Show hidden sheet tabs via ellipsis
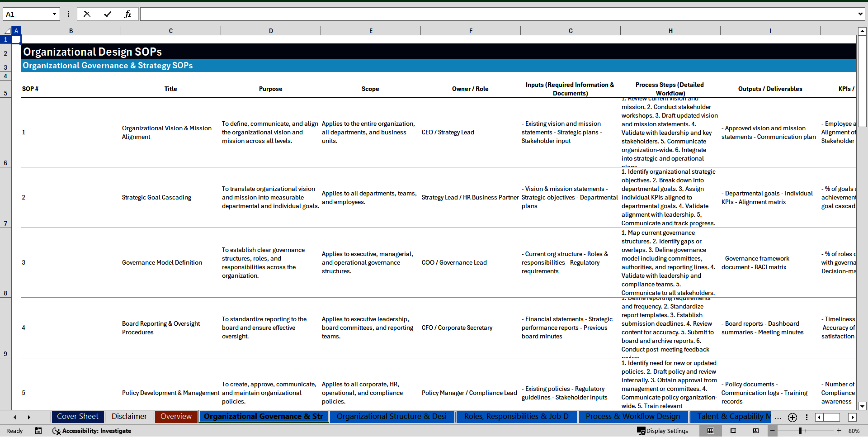The image size is (868, 437). (x=778, y=417)
